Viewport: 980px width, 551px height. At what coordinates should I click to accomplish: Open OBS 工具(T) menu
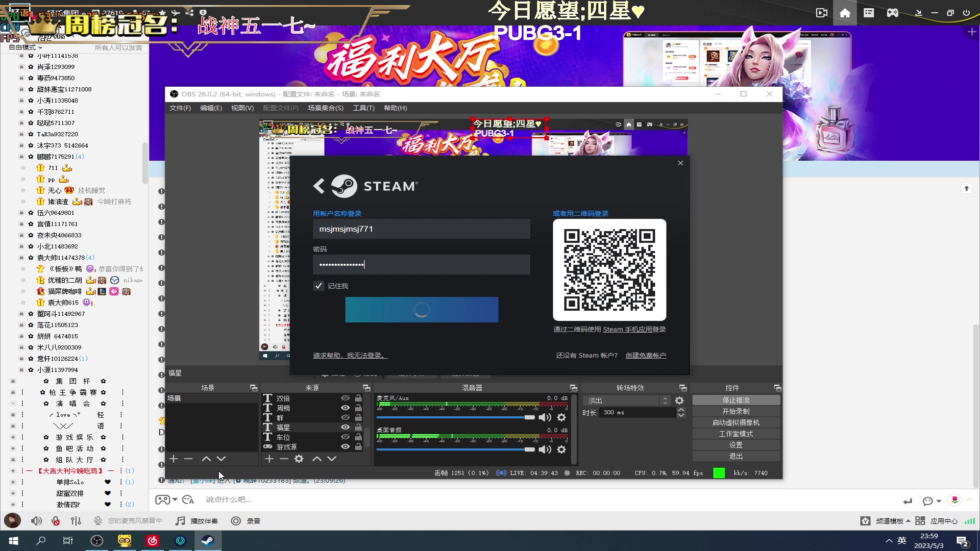(x=363, y=108)
